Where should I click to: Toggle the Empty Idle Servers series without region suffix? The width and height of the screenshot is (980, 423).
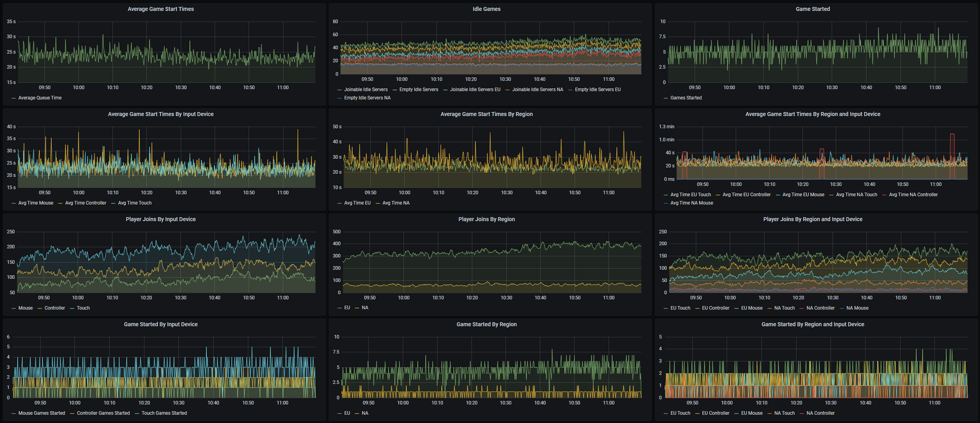(418, 90)
